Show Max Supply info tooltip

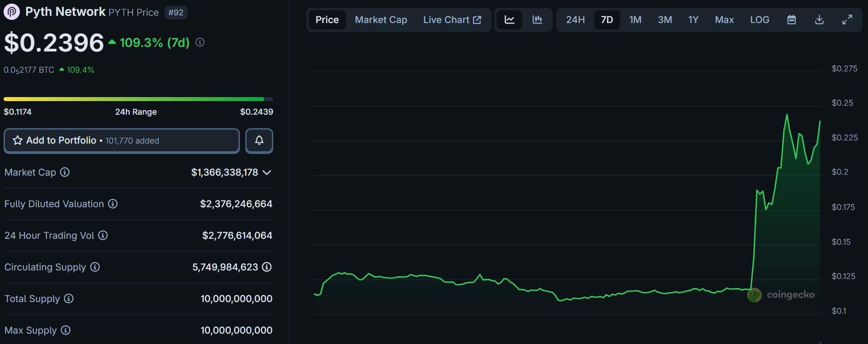click(65, 330)
